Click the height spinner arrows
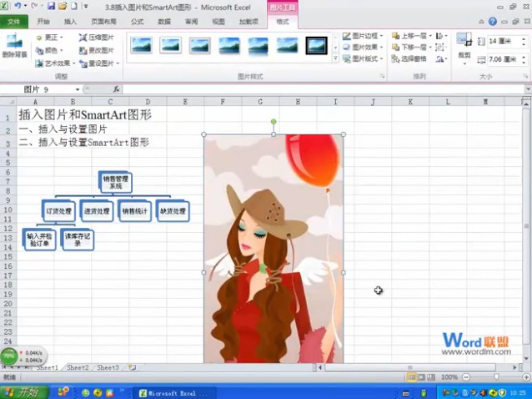 (x=524, y=42)
